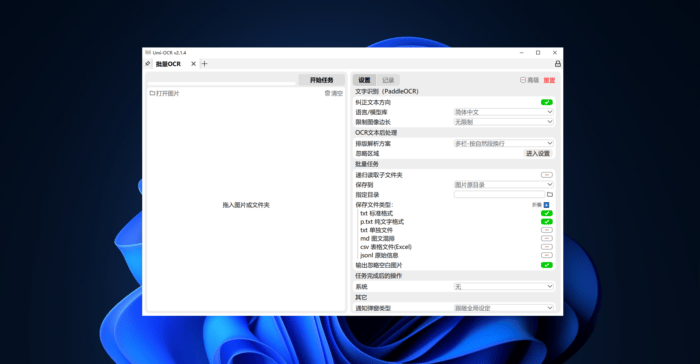
Task: Click the 指定目录 input field
Action: (x=499, y=194)
